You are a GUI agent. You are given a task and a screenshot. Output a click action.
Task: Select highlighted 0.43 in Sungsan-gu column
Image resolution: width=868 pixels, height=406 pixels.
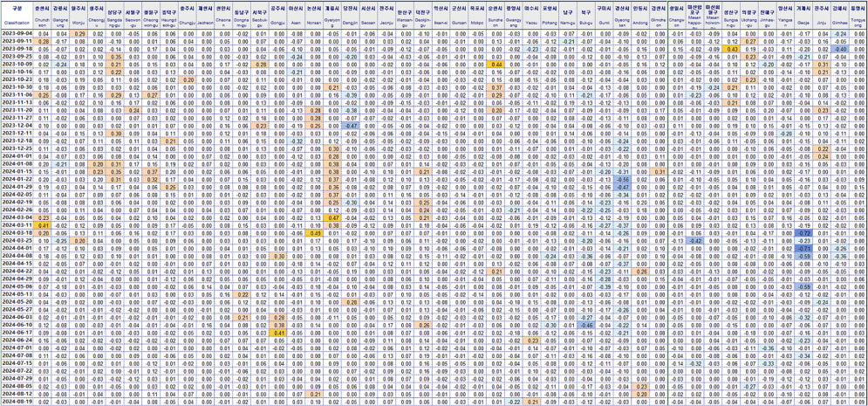point(731,49)
